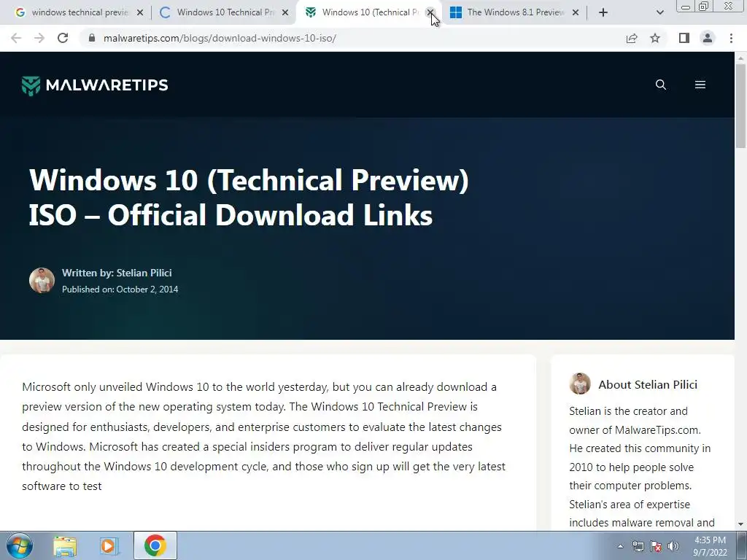Click the network tray icon
This screenshot has height=560, width=747.
tap(638, 546)
